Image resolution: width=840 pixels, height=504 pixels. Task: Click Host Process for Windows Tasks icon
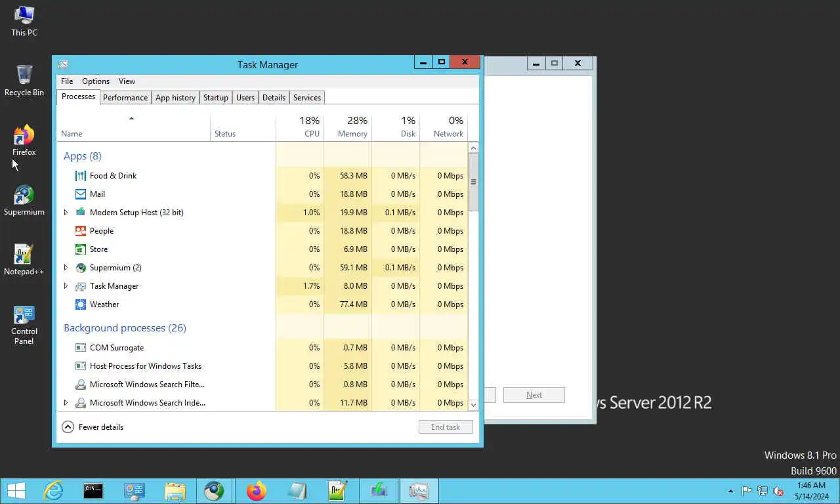pos(81,366)
